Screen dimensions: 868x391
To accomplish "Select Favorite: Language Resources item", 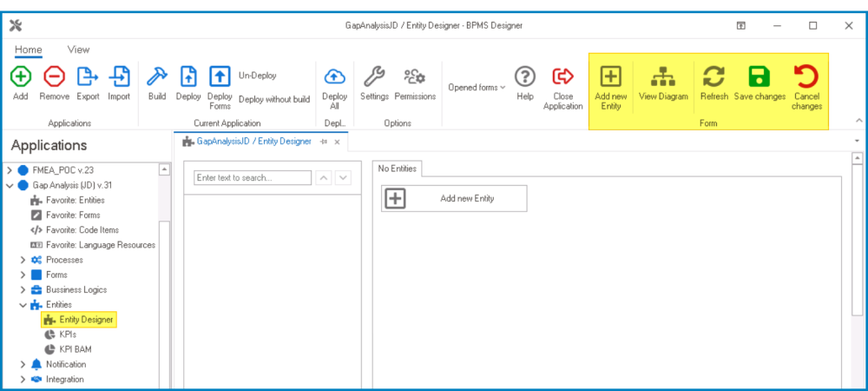I will [93, 245].
